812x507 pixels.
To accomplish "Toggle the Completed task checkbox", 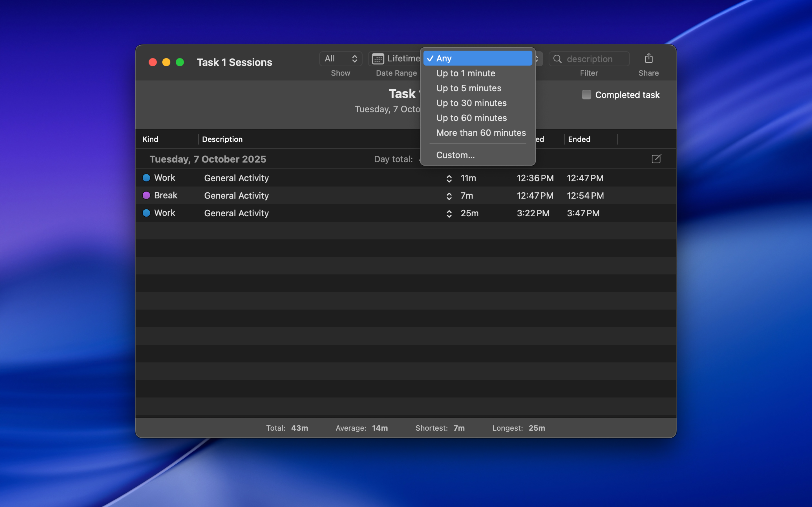I will (x=586, y=95).
